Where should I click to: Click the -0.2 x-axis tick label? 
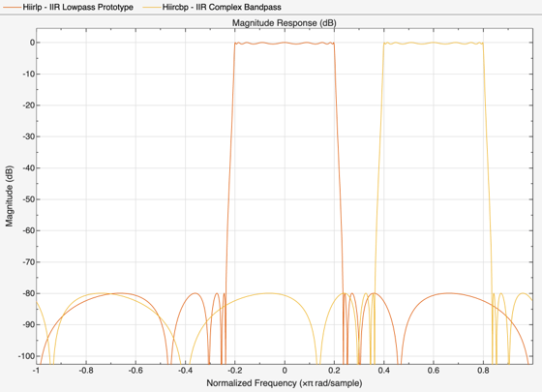235,370
